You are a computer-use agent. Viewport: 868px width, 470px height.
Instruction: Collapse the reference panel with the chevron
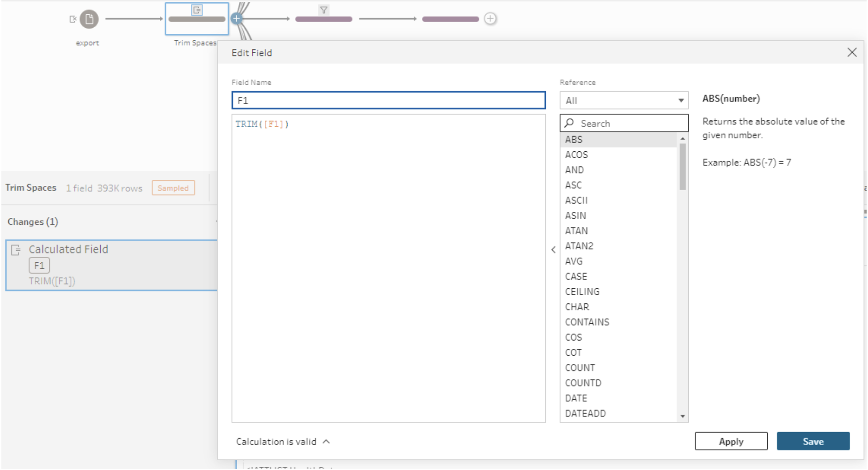(x=553, y=250)
